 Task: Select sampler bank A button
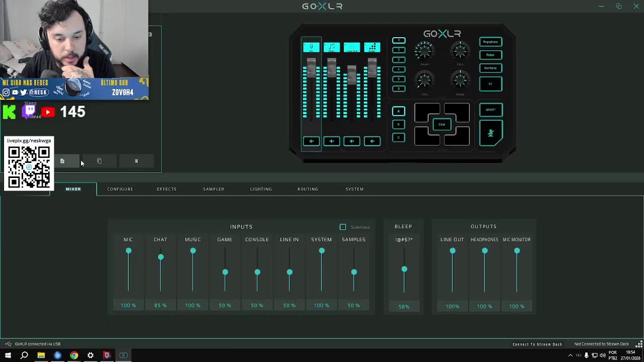tap(398, 111)
